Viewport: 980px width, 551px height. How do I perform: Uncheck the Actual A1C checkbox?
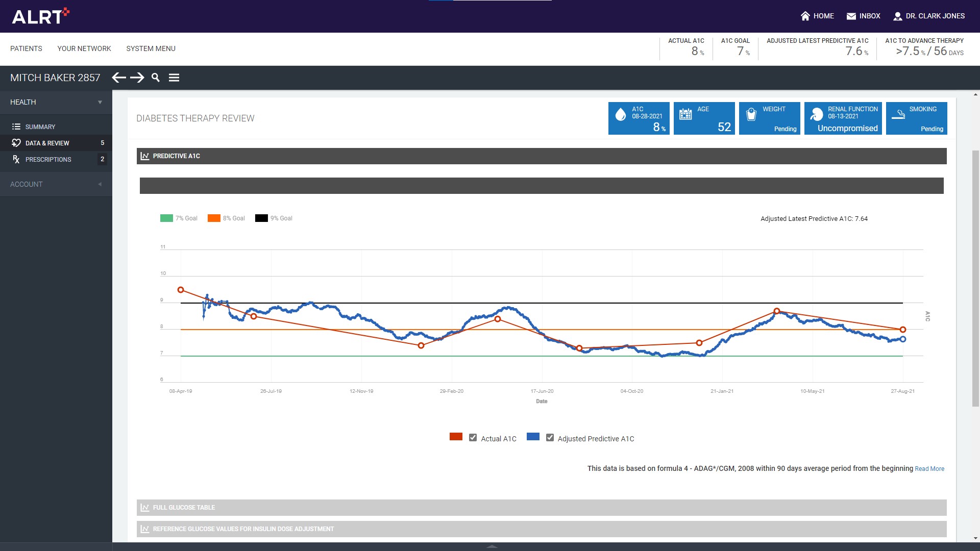click(x=473, y=438)
